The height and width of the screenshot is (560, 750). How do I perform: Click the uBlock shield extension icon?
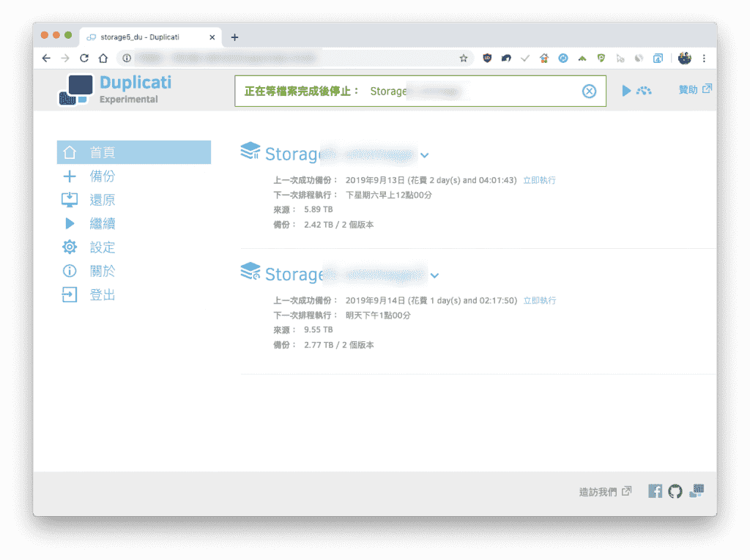tap(487, 59)
